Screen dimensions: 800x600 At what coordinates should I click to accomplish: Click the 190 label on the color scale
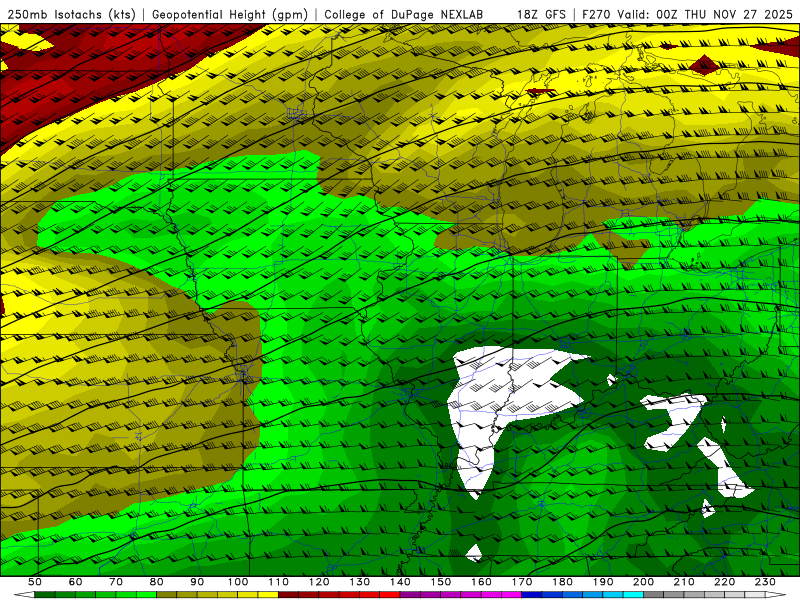(x=603, y=582)
